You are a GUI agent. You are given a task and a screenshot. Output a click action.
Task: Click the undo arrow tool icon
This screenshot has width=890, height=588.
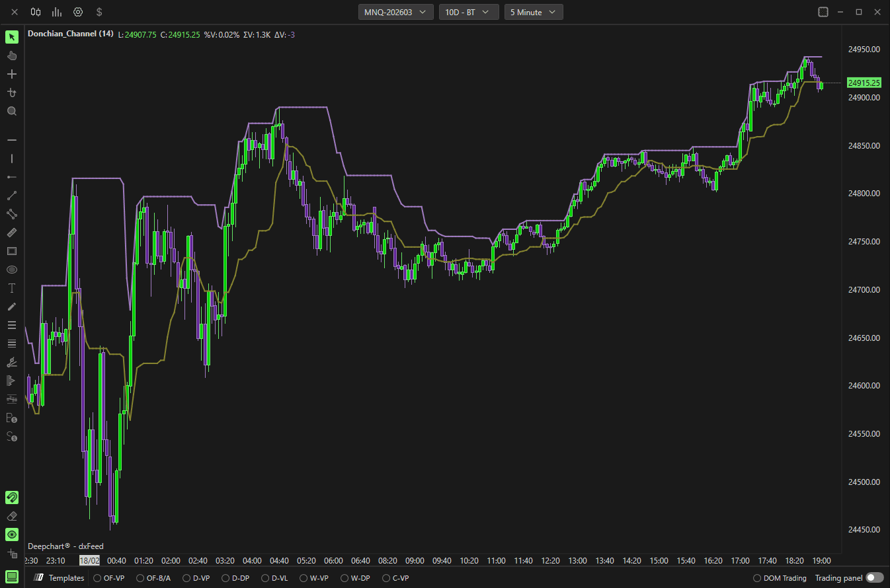coord(12,92)
